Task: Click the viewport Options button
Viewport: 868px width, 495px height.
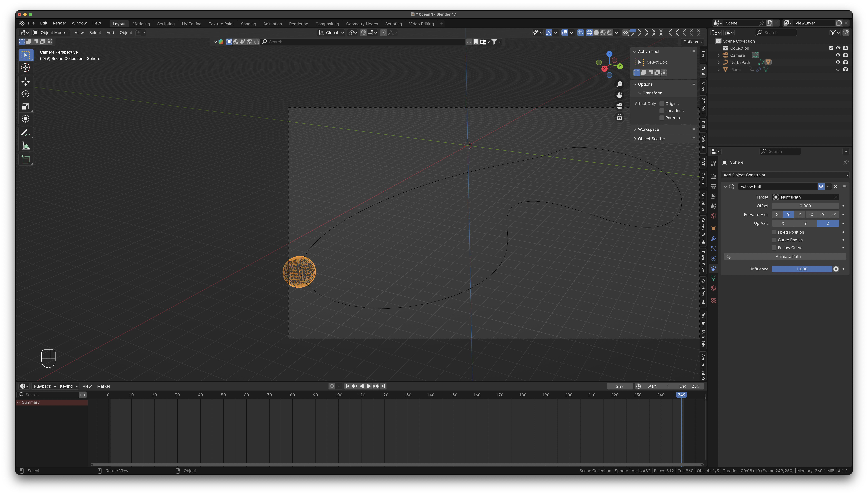Action: (693, 42)
